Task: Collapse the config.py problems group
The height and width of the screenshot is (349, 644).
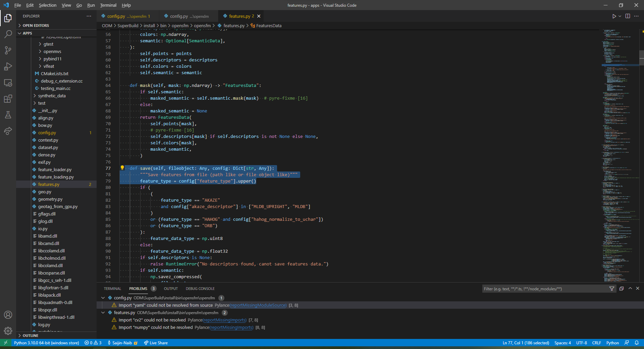Action: [103, 298]
